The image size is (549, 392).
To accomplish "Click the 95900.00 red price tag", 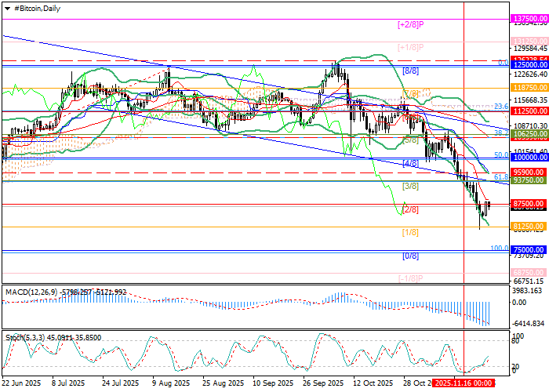I will tap(529, 172).
